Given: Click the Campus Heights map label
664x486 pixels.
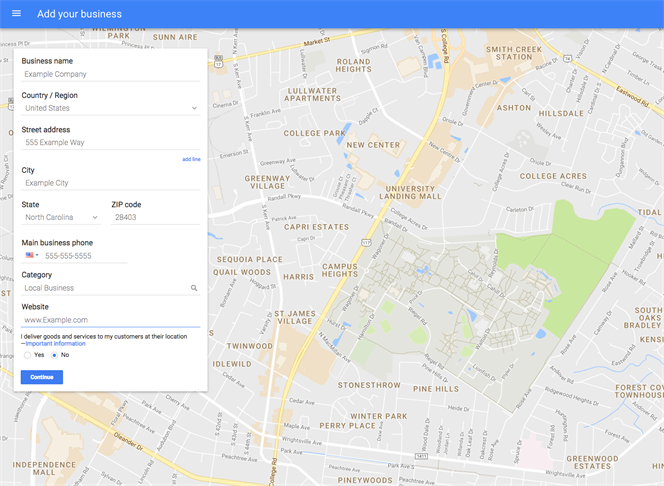Looking at the screenshot, I should click(340, 270).
